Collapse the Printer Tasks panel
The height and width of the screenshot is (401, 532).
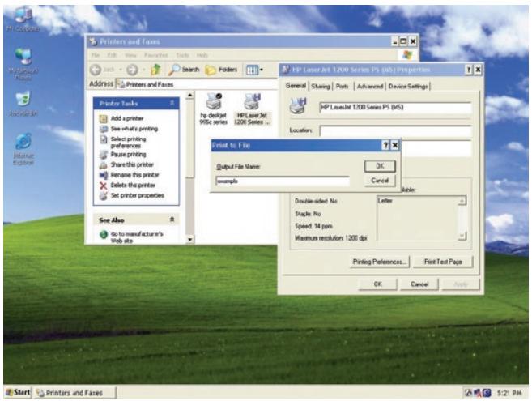point(172,103)
